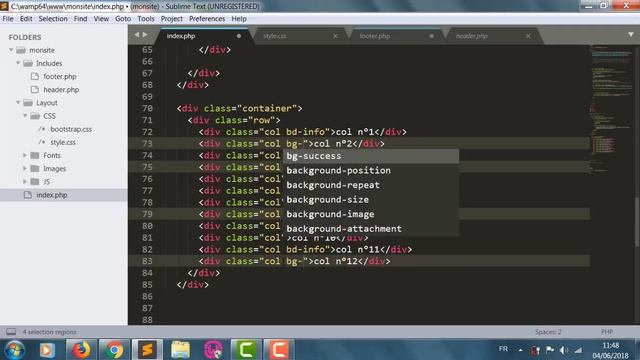Click line number 70 in gutter
The image size is (640, 360).
click(x=147, y=108)
